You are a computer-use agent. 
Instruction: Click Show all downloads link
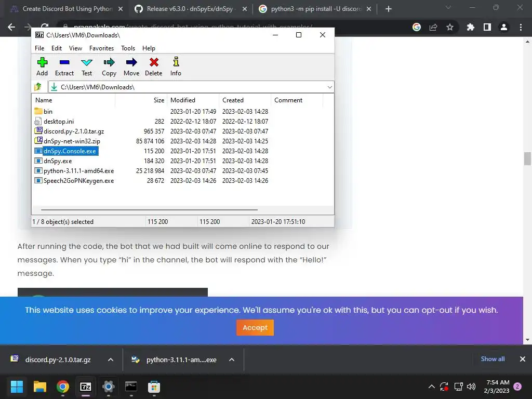[x=493, y=359]
